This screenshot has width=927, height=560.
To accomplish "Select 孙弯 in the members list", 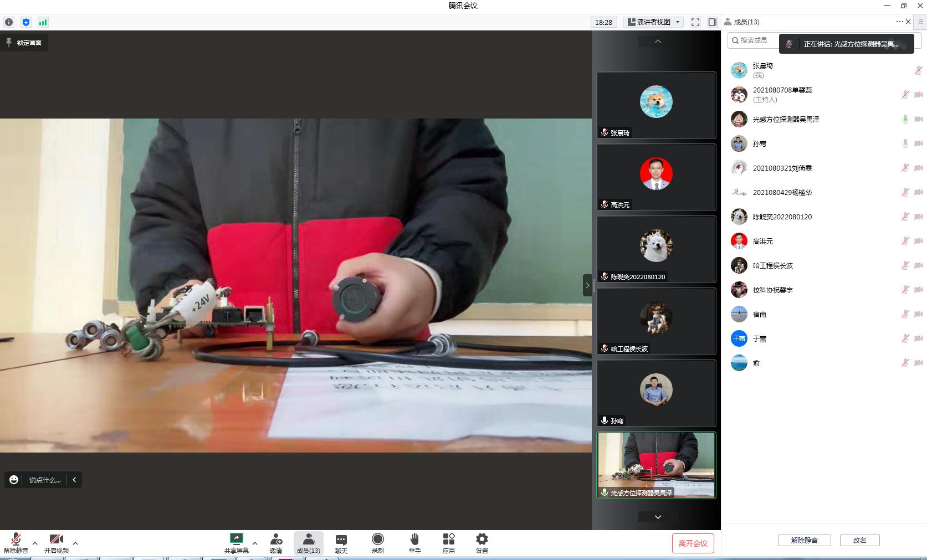I will click(x=760, y=143).
